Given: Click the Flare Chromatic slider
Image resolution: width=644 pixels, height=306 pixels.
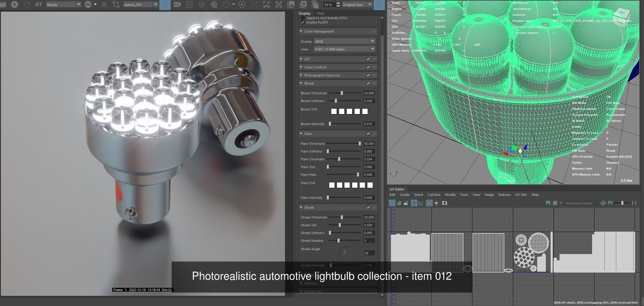Looking at the screenshot, I should [343, 159].
